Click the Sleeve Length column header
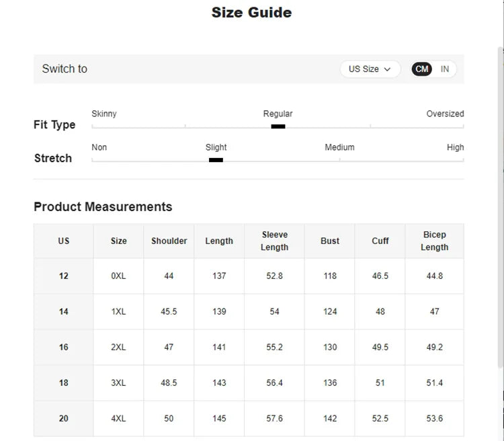 pos(274,241)
